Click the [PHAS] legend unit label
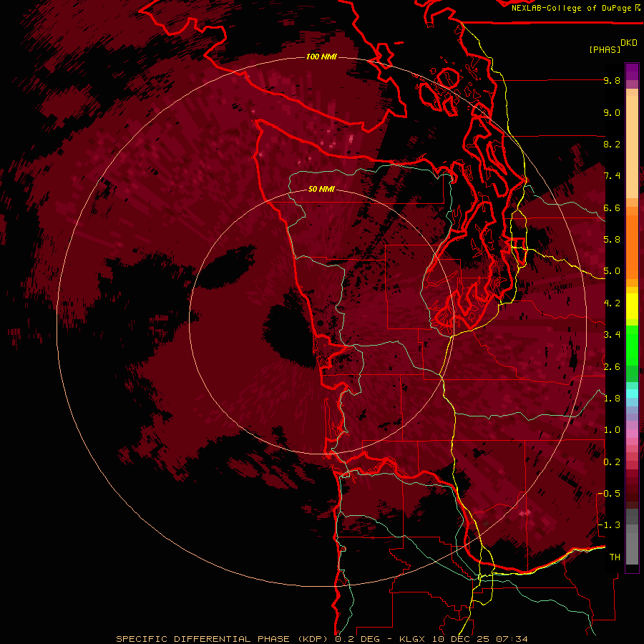The width and height of the screenshot is (644, 644). [x=605, y=50]
